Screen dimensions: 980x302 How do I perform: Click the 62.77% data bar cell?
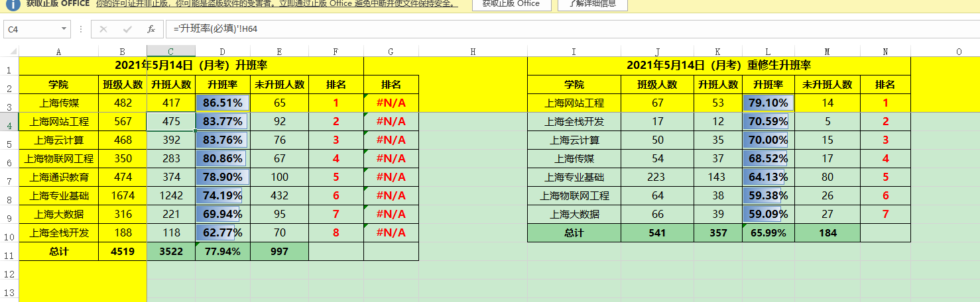223,233
